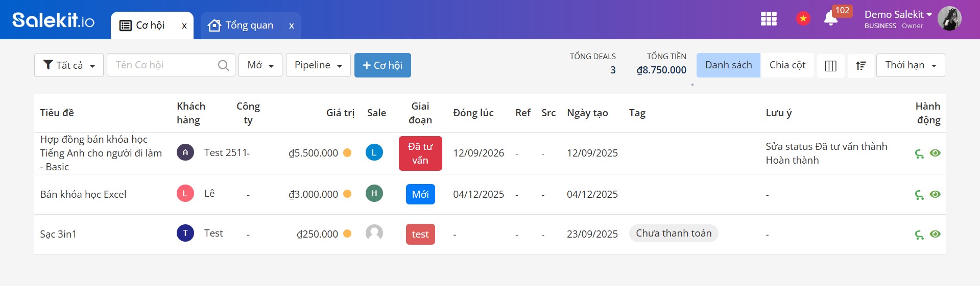Click the + Cơ hội button
Screen dimensions: 980x286
[x=383, y=65]
